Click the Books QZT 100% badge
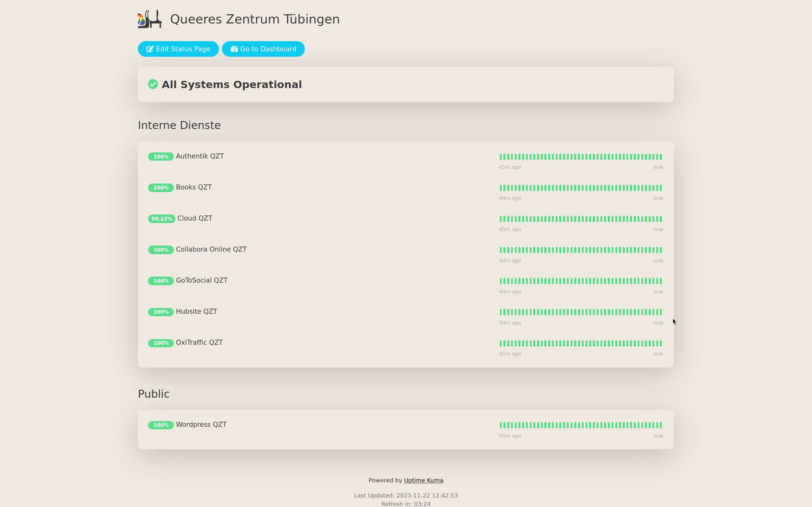The width and height of the screenshot is (812, 507). click(x=161, y=188)
